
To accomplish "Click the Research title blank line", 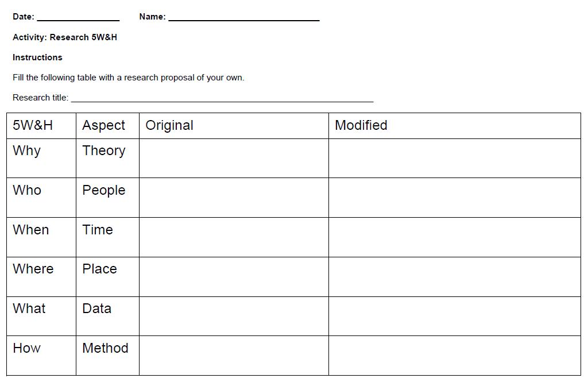I will 222,98.
